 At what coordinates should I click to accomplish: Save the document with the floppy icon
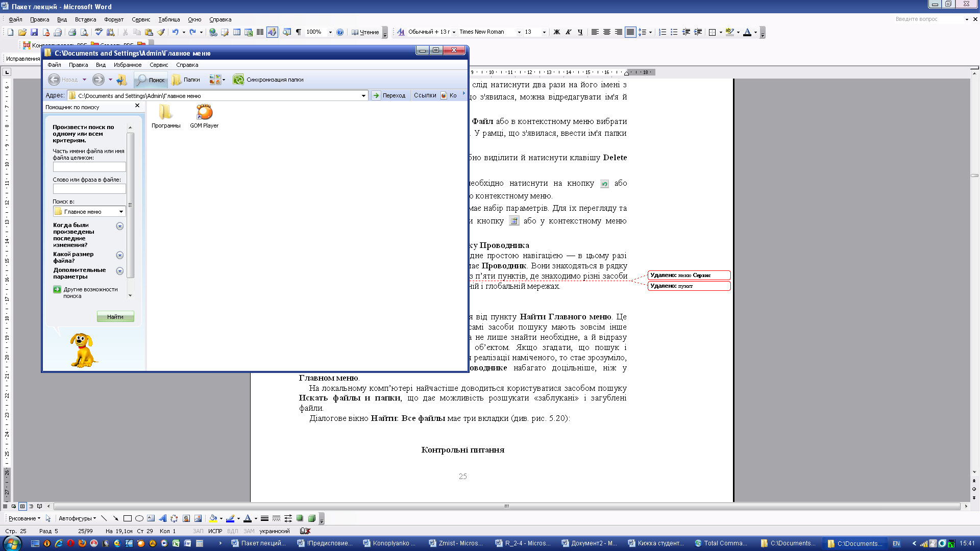[x=34, y=32]
